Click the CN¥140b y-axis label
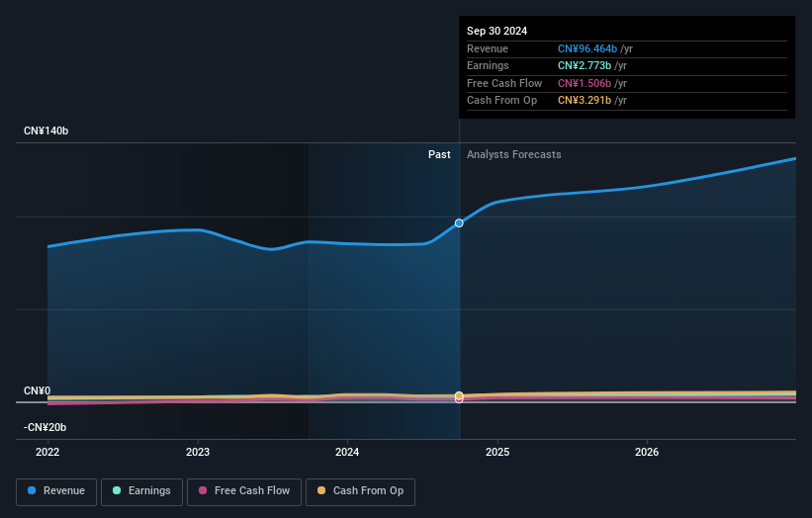Viewport: 812px width, 518px height. (46, 130)
